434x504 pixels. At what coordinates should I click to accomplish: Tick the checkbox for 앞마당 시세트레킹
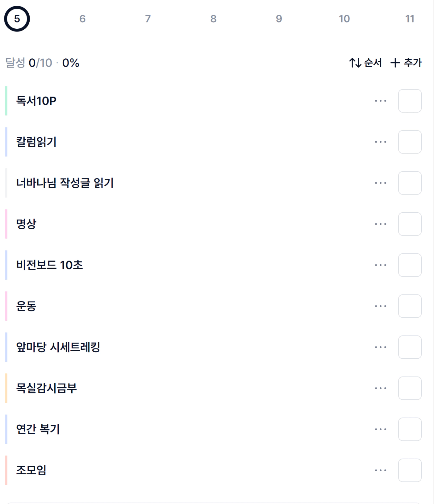pos(410,347)
